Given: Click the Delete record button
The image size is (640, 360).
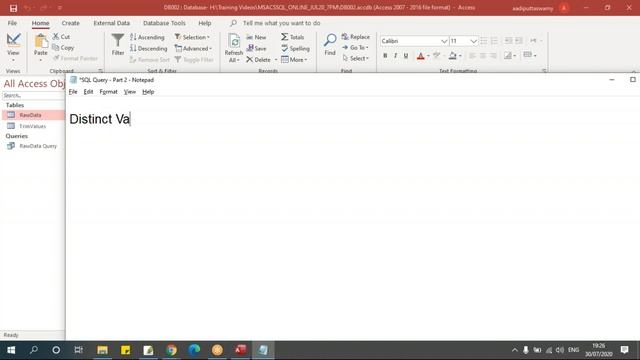Looking at the screenshot, I should point(258,60).
